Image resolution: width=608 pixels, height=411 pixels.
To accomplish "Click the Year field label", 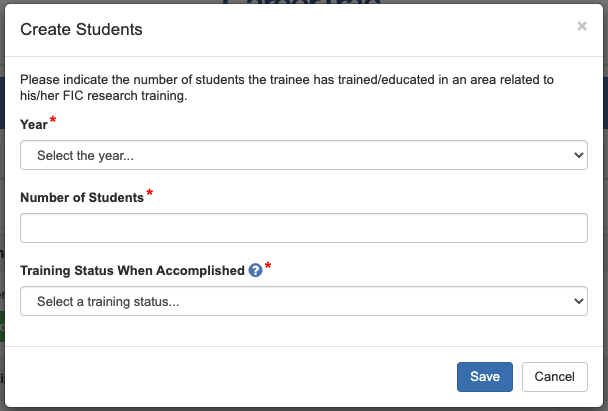I will 33,124.
